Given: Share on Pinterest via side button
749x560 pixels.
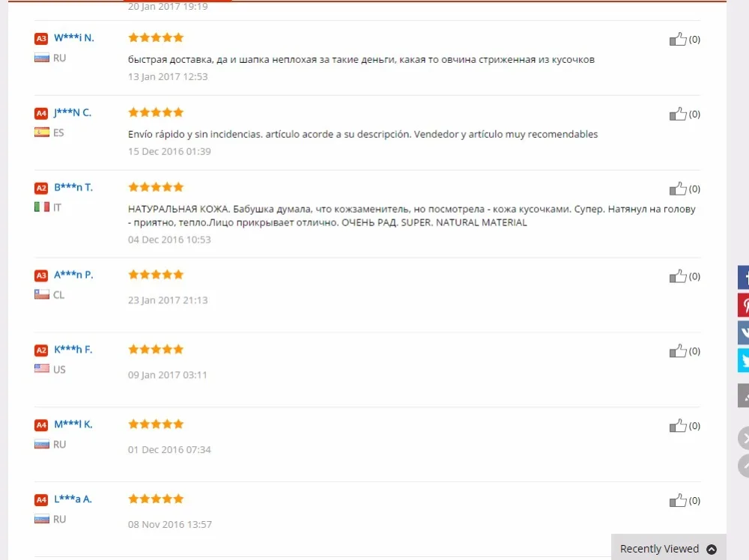Looking at the screenshot, I should click(743, 305).
